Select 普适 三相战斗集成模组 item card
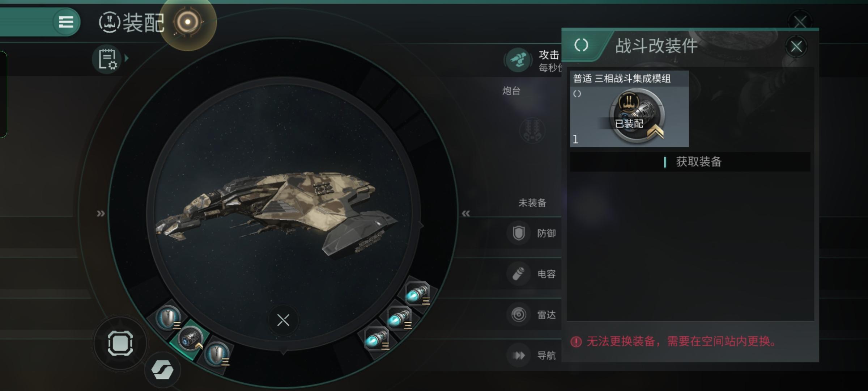The image size is (868, 391). point(629,109)
